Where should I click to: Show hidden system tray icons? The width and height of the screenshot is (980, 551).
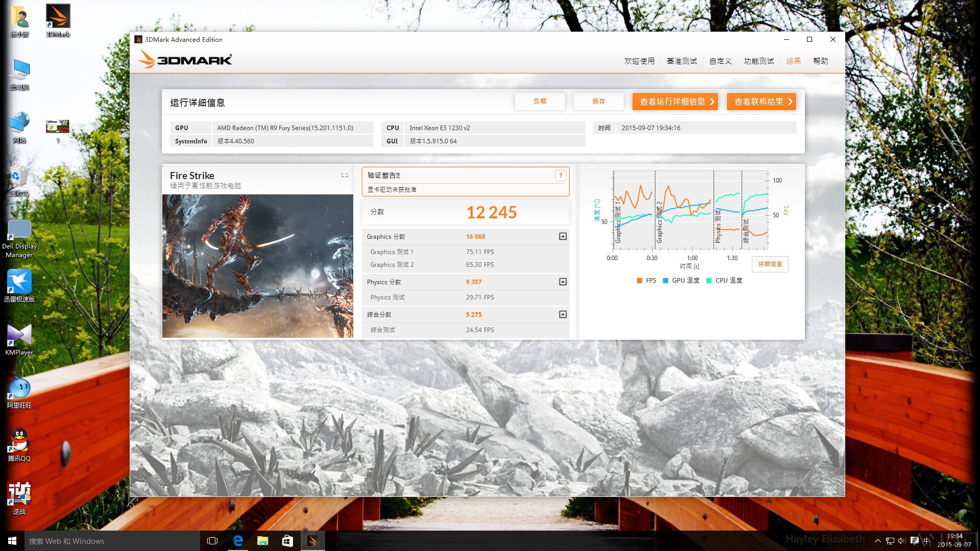point(877,541)
